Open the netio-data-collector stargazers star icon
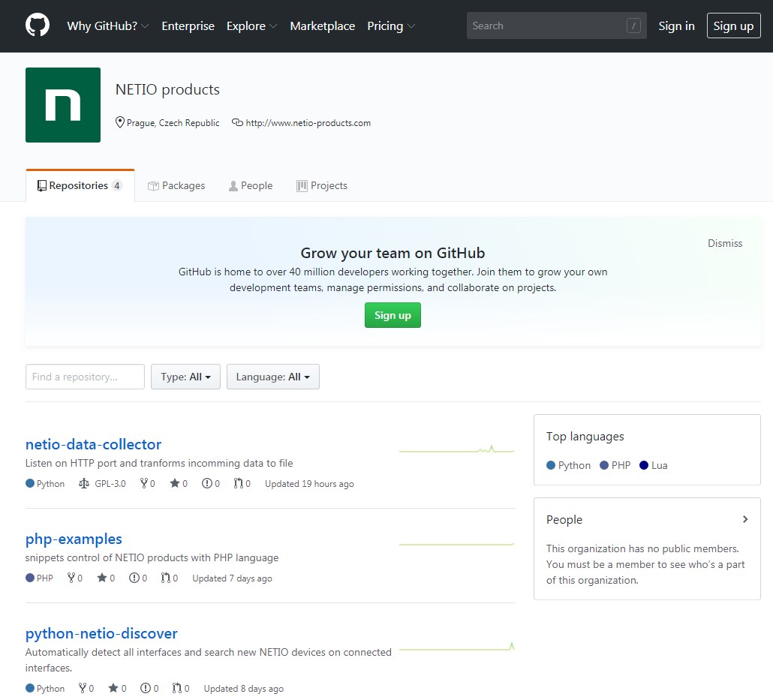773x700 pixels. pyautogui.click(x=175, y=483)
